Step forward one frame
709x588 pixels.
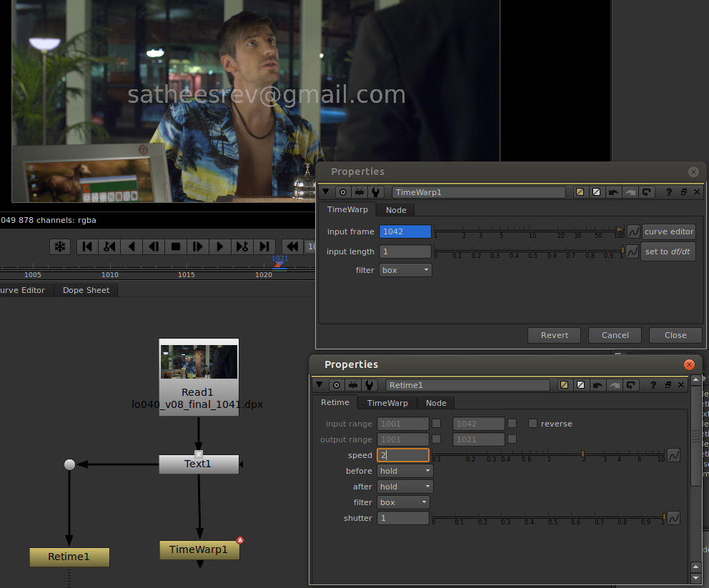click(x=198, y=246)
